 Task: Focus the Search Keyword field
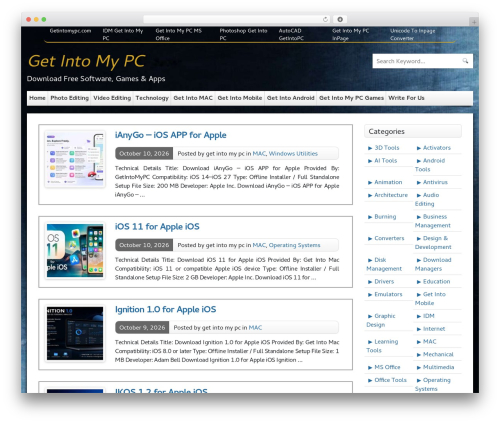pos(422,61)
